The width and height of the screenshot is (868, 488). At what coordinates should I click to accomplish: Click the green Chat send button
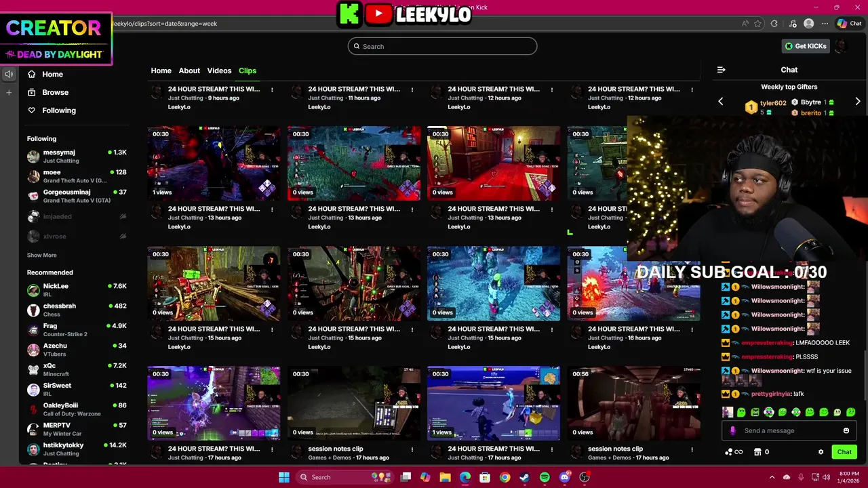[844, 452]
